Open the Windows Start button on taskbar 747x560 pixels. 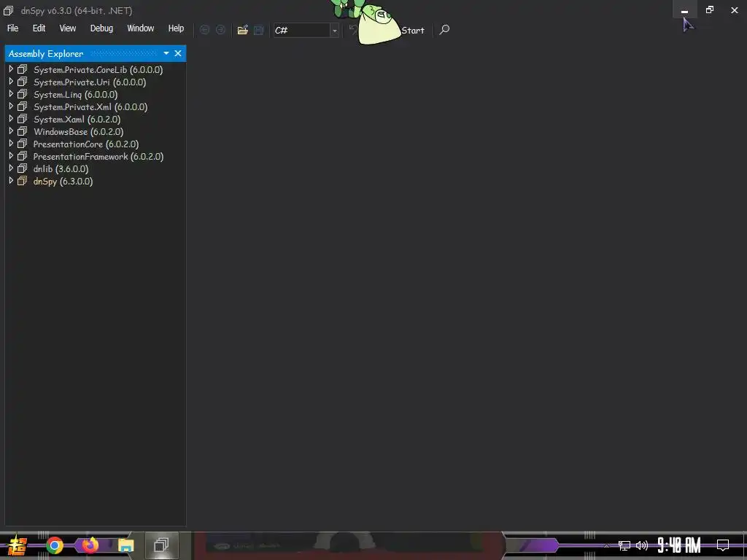coord(18,545)
